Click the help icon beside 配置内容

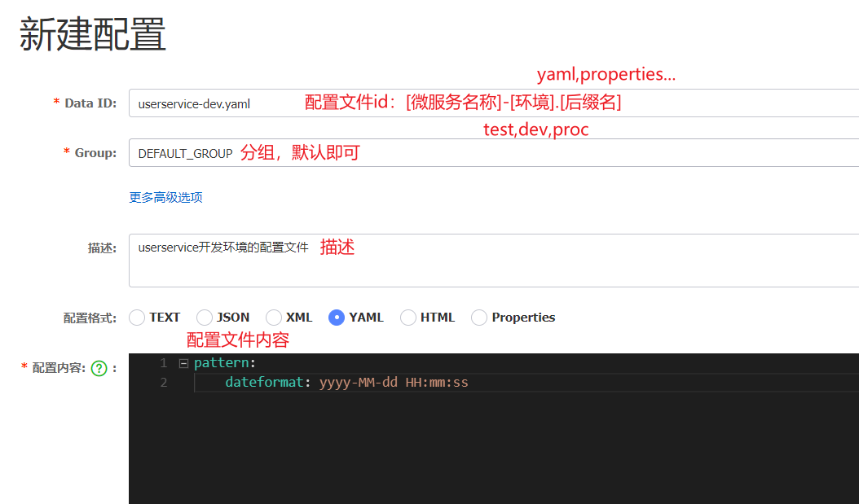pyautogui.click(x=99, y=368)
